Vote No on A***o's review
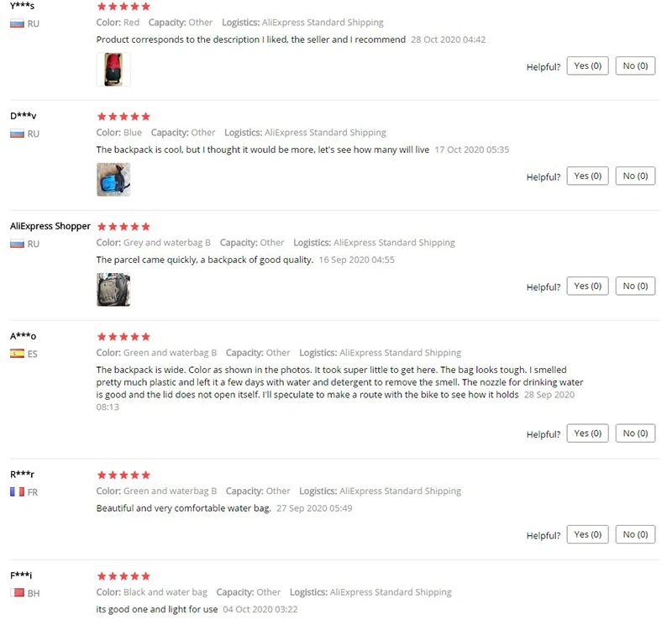 (635, 433)
